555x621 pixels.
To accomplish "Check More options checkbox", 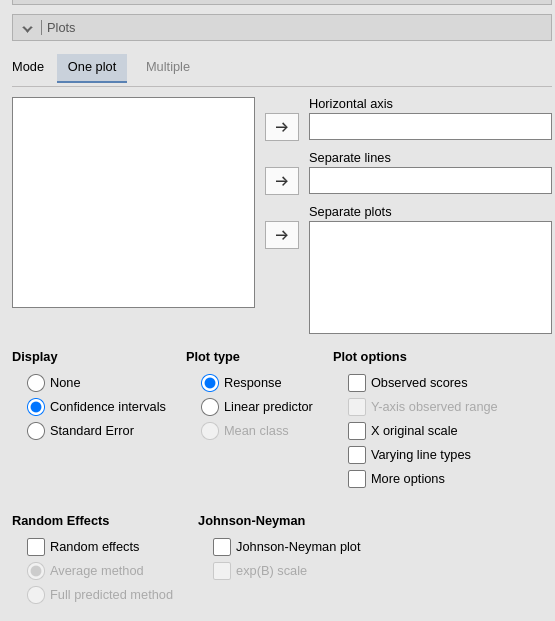I will 357,479.
